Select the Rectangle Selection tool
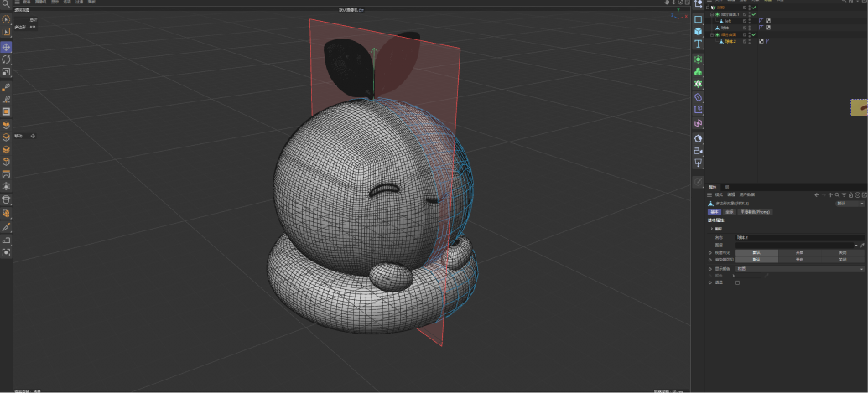This screenshot has width=868, height=393. click(x=6, y=32)
